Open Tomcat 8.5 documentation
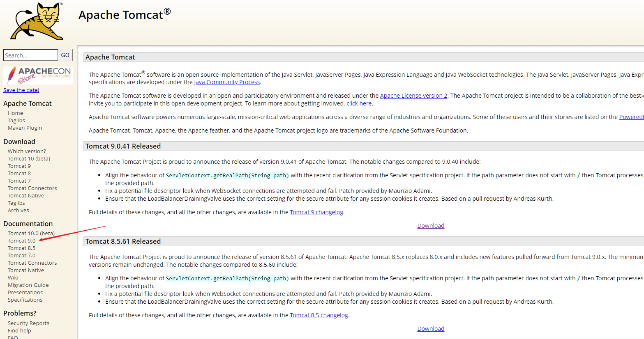The height and width of the screenshot is (339, 644). pyautogui.click(x=22, y=248)
